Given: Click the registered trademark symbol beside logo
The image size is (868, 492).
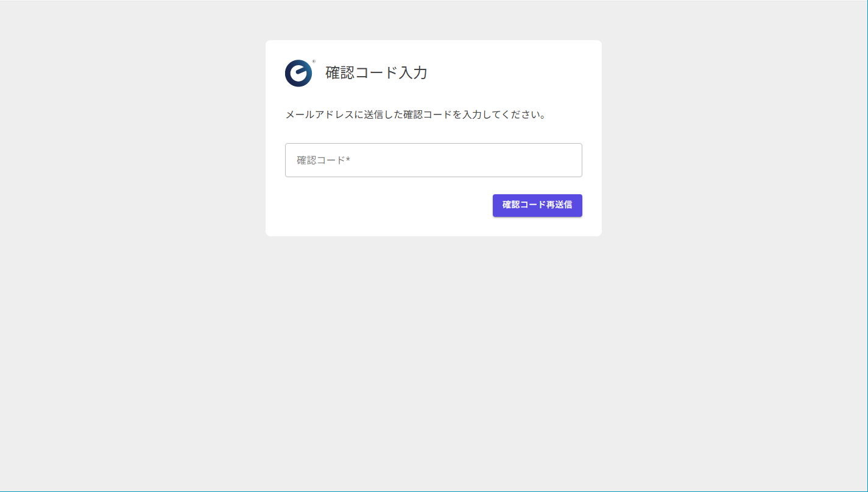Looking at the screenshot, I should (313, 61).
